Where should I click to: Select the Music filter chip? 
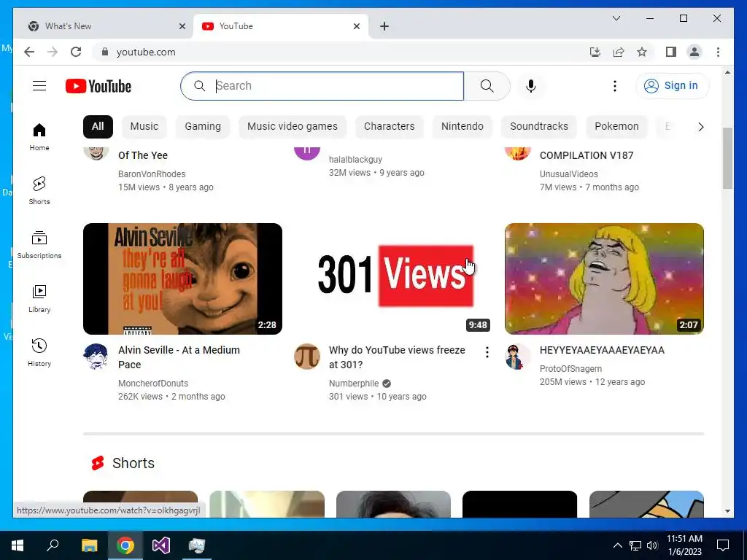click(x=144, y=126)
